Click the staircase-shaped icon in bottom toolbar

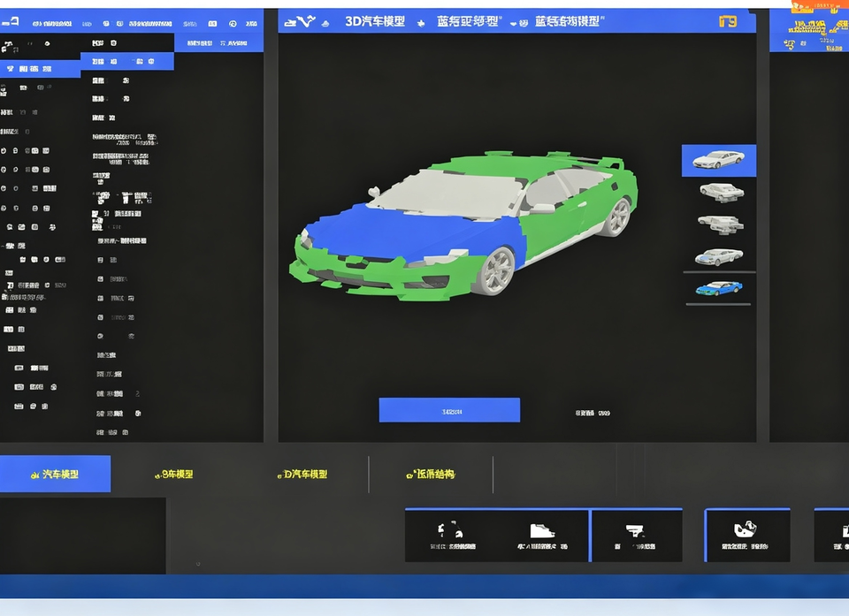(541, 530)
